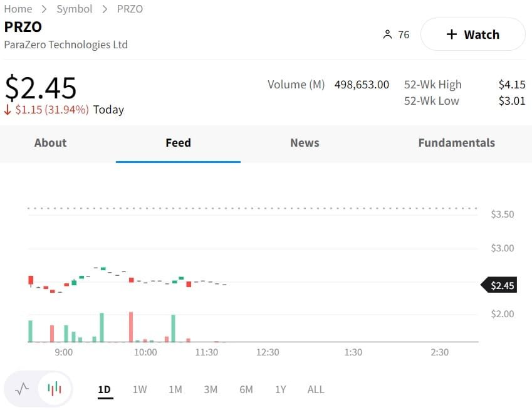Image resolution: width=532 pixels, height=410 pixels.
Task: Click the watchers person icon
Action: pyautogui.click(x=387, y=34)
